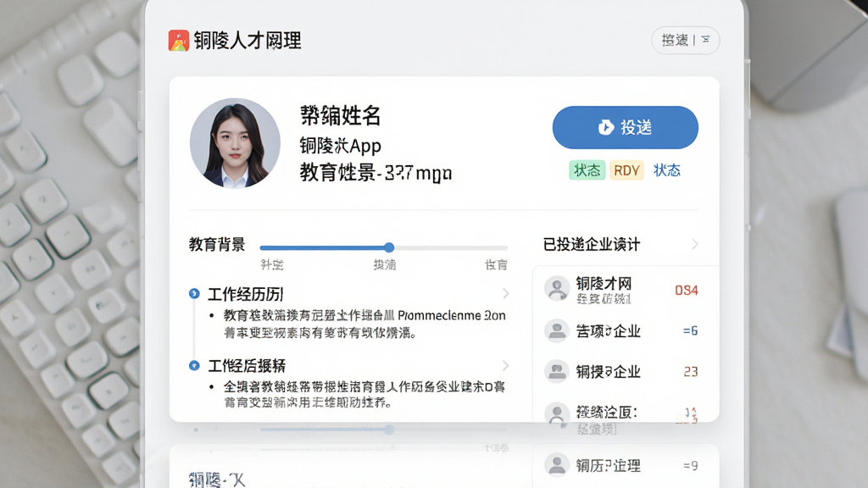This screenshot has height=488, width=868.
Task: Click the text line containing App under name
Action: [341, 146]
